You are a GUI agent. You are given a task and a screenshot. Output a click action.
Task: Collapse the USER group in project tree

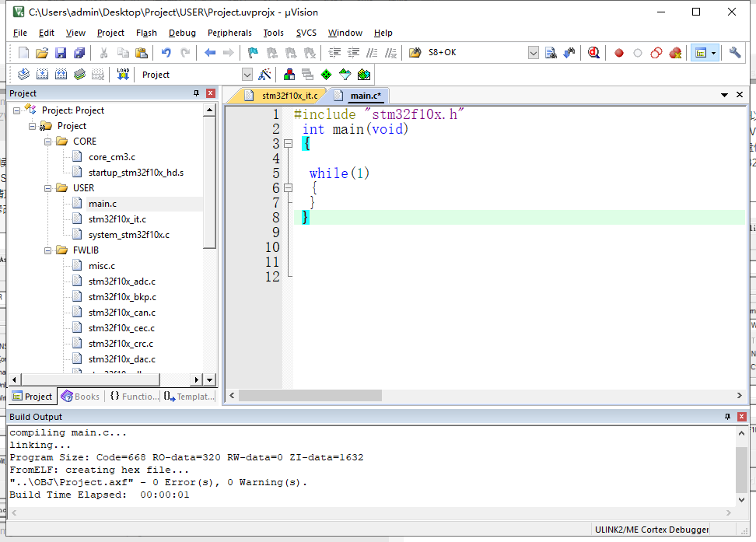47,188
